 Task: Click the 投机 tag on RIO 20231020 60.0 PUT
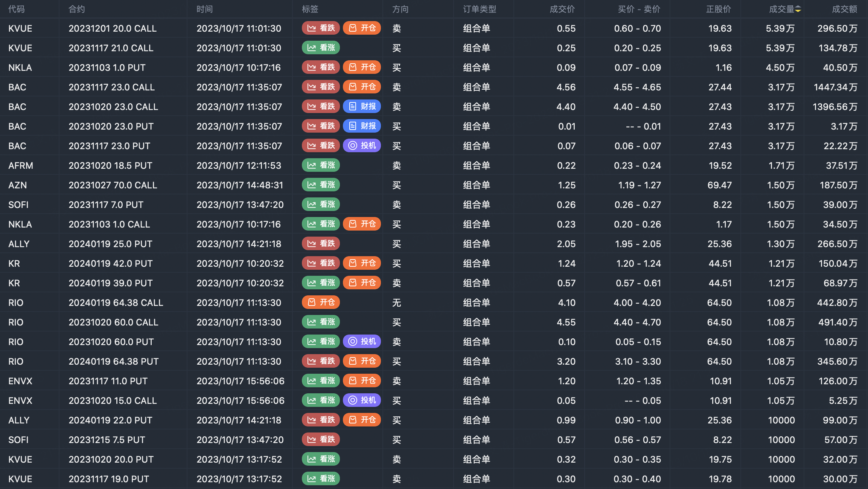pyautogui.click(x=362, y=342)
